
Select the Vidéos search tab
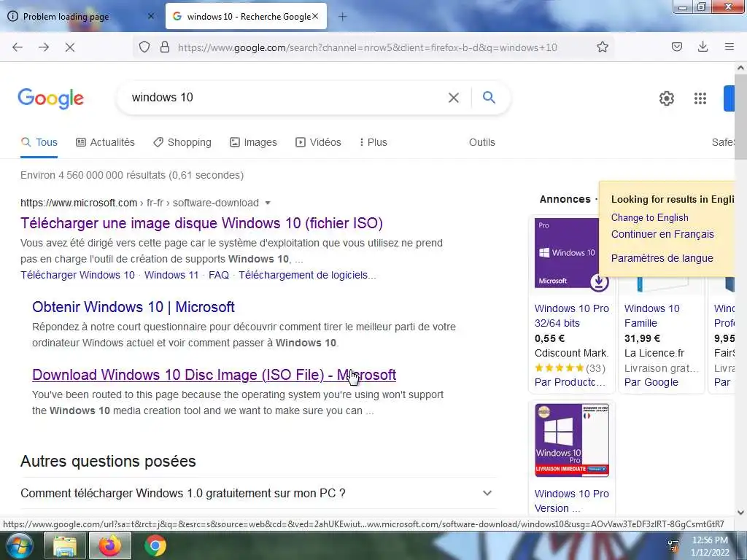(318, 142)
